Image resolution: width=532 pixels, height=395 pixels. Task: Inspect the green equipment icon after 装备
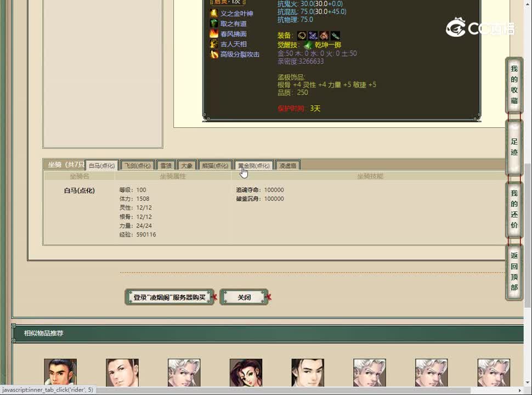click(335, 36)
